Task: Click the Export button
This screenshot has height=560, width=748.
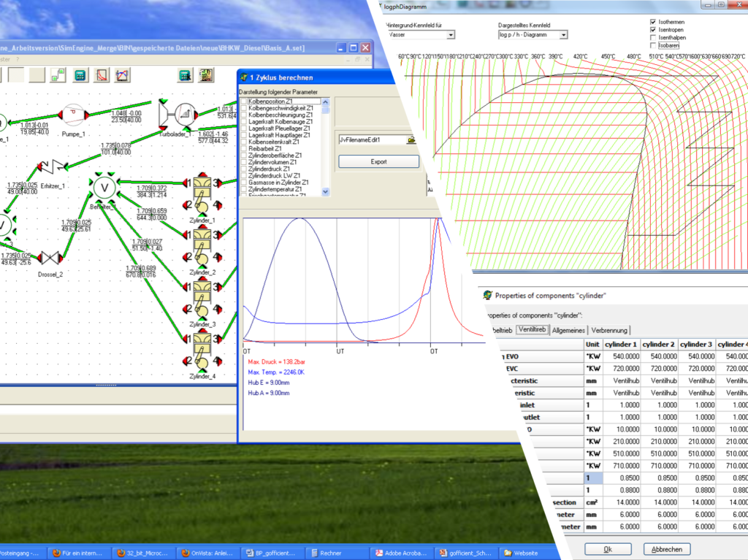Action: coord(379,161)
